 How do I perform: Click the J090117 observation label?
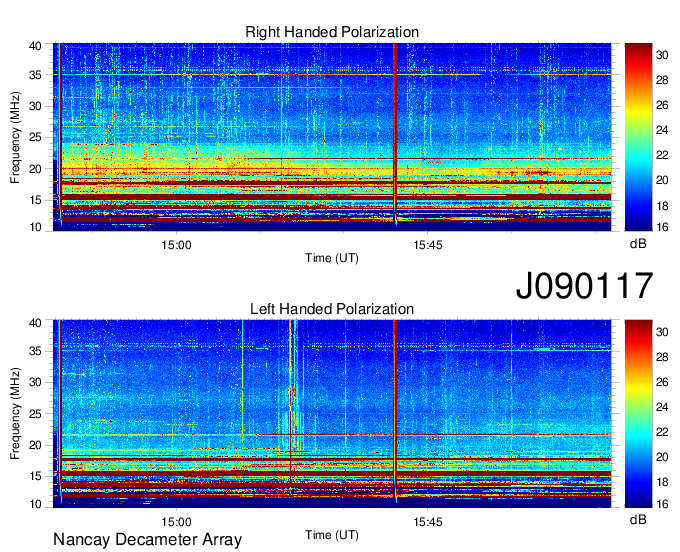click(x=584, y=285)
